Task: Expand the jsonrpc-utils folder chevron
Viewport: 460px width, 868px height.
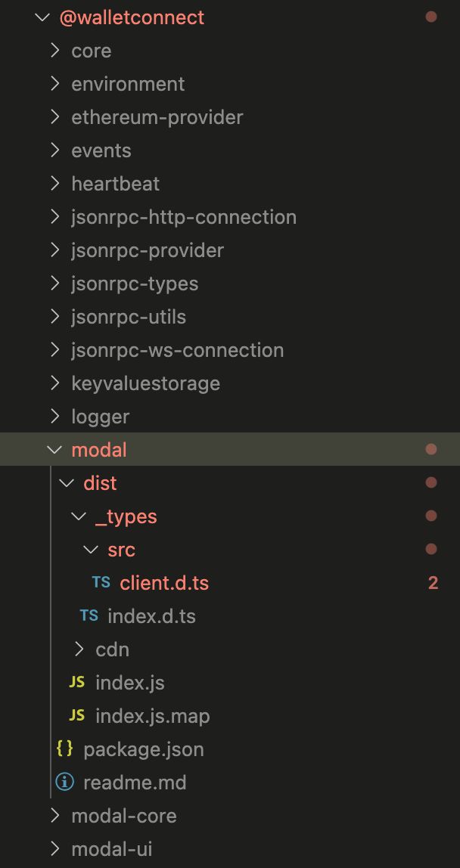Action: (54, 317)
